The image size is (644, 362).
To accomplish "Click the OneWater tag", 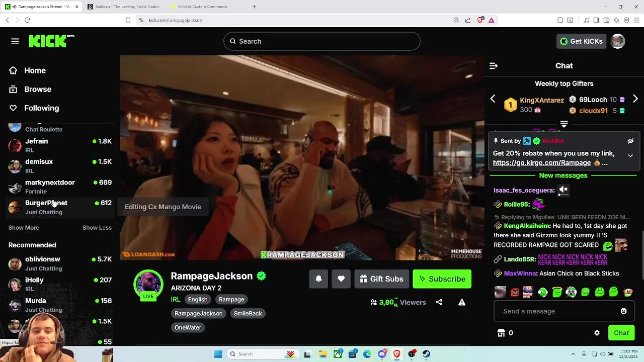I will coord(188,327).
